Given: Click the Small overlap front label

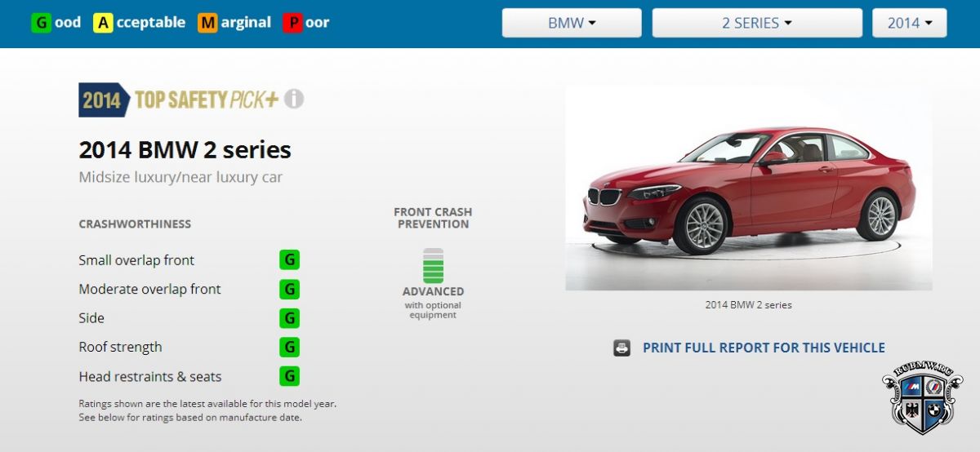Looking at the screenshot, I should 136,260.
